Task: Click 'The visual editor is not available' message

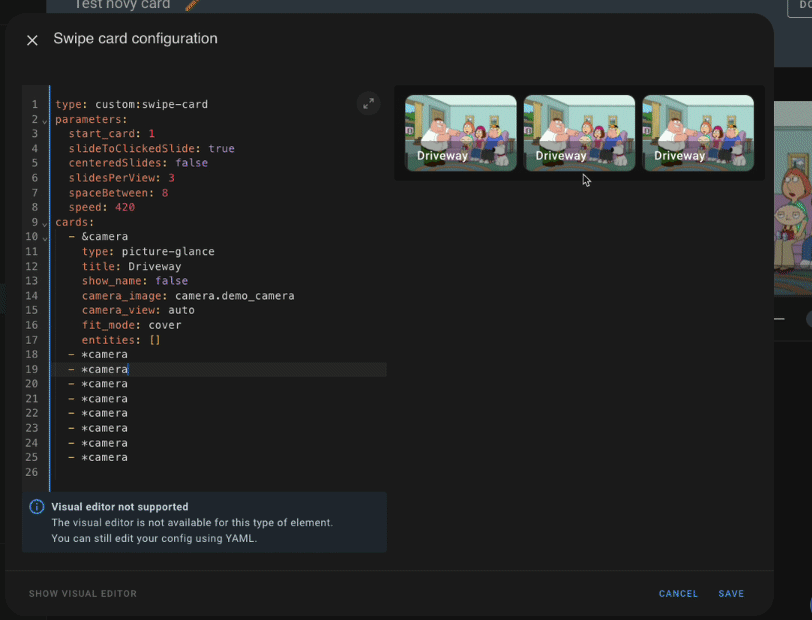Action: [x=192, y=523]
